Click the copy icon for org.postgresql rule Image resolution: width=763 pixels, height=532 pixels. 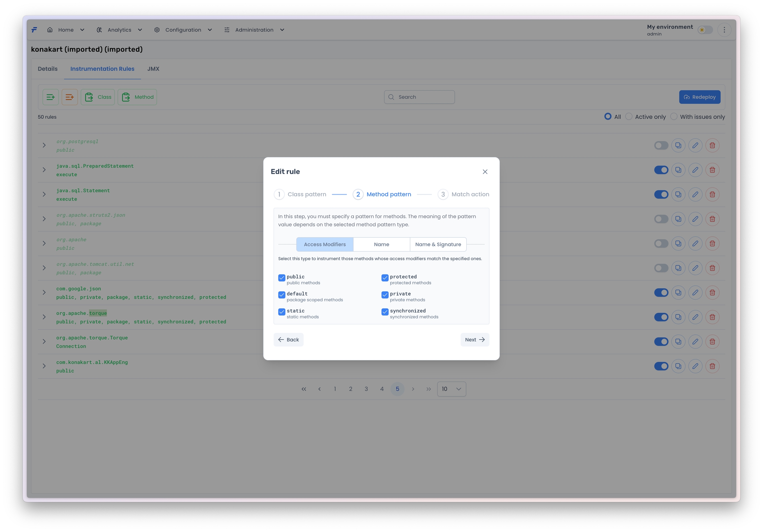(678, 145)
